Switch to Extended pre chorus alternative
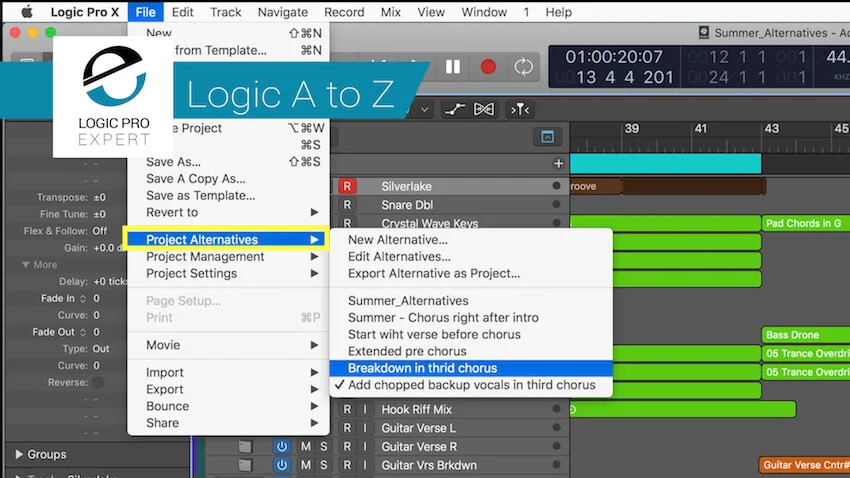The height and width of the screenshot is (478, 850). [x=471, y=351]
